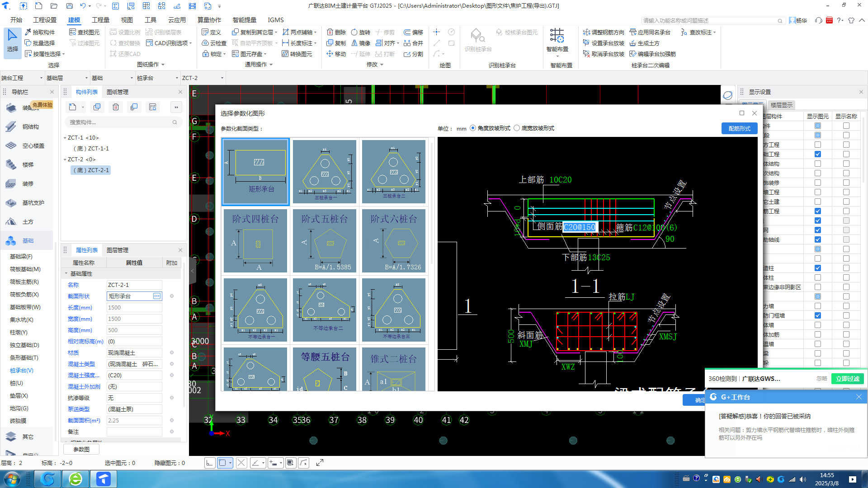Switch to 图纸管理 tab beside 构件列表
The width and height of the screenshot is (868, 488).
(x=118, y=92)
